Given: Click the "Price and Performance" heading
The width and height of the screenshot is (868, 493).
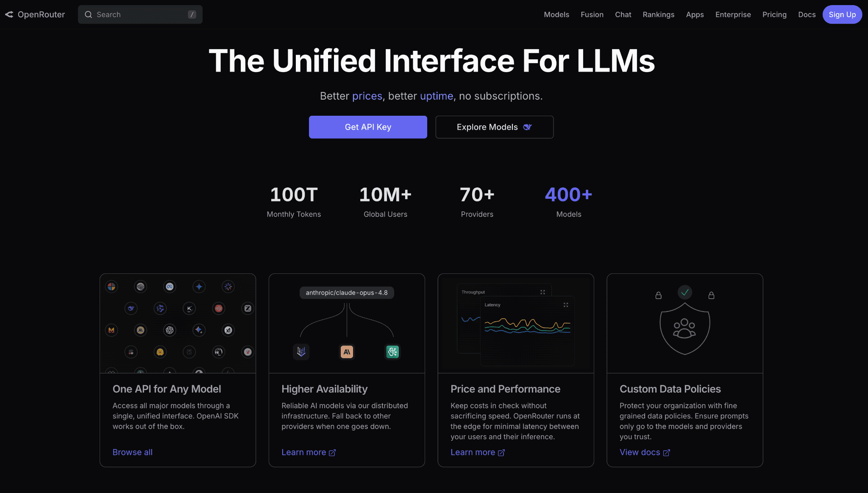Looking at the screenshot, I should [505, 389].
